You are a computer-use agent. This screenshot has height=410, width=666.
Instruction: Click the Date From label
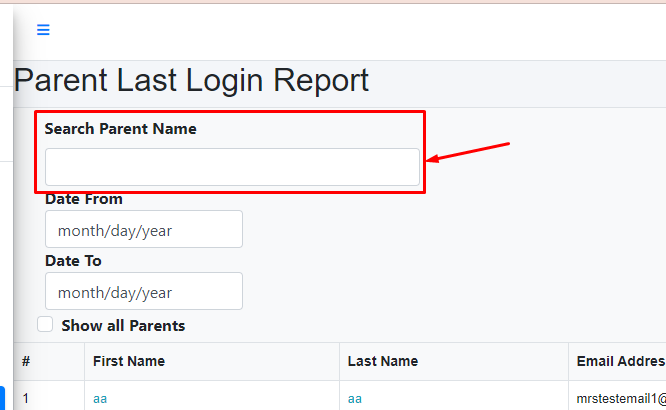click(84, 199)
